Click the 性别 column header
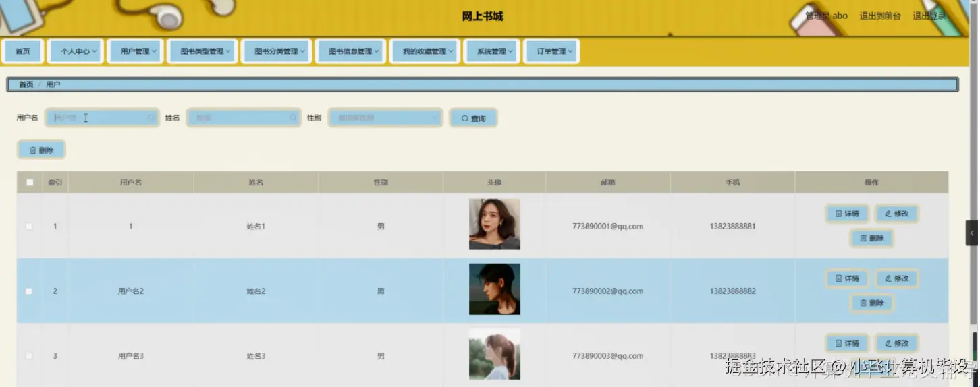 point(381,183)
